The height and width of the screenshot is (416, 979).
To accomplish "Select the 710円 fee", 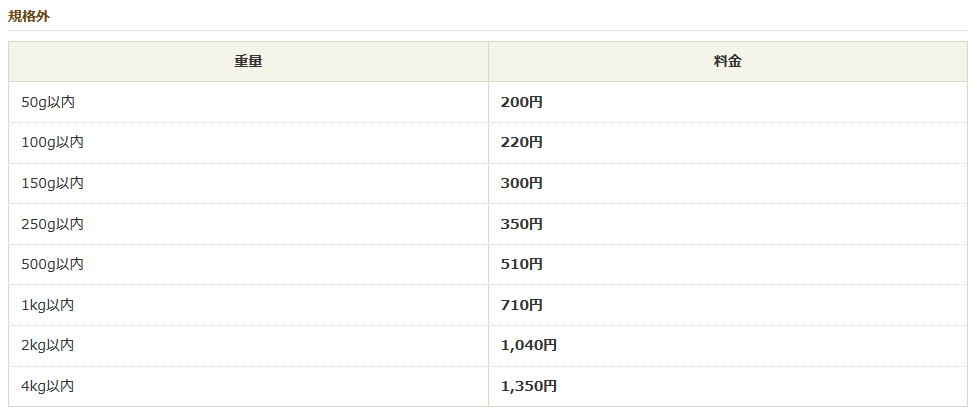I will click(521, 305).
